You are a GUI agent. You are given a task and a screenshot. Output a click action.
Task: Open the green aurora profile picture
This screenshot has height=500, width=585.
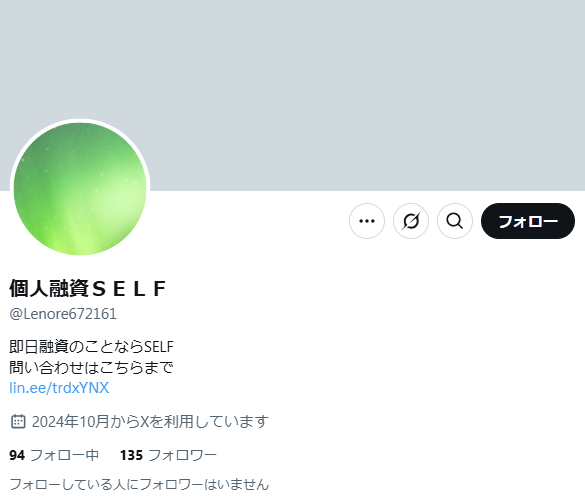80,189
